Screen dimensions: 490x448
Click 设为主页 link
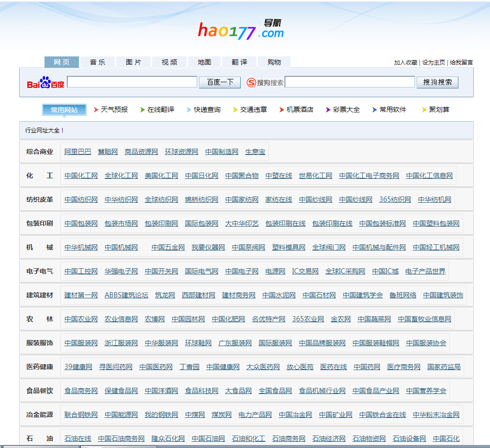click(434, 63)
